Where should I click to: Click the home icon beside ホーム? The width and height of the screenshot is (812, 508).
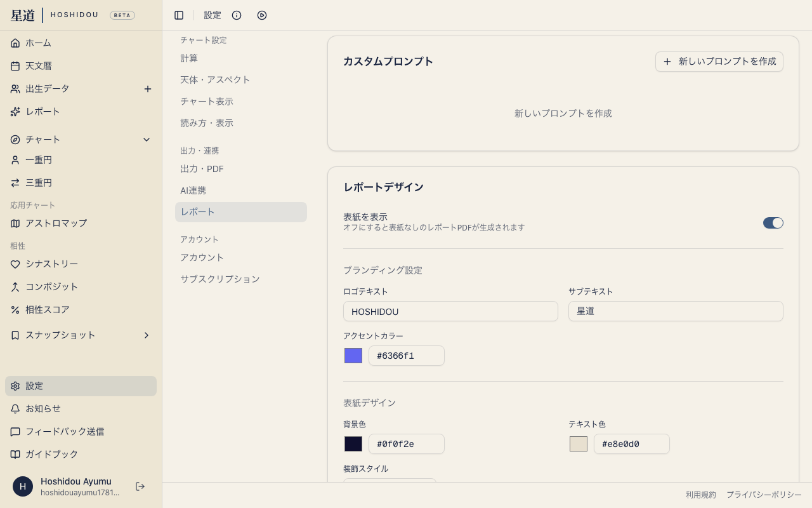(15, 43)
